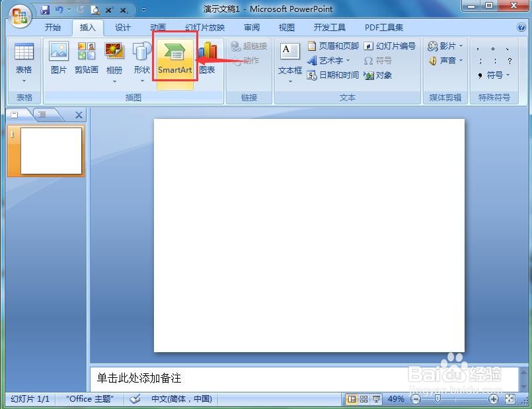Switch to Slide Sorter view
This screenshot has height=409, width=532.
coord(365,398)
